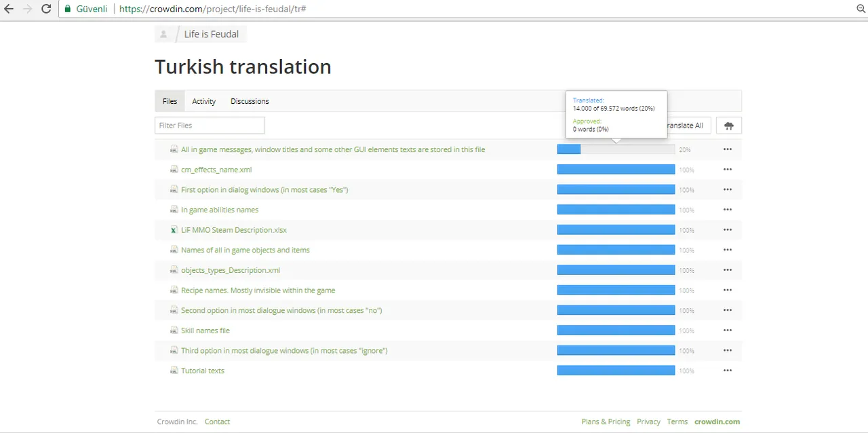Click the Turkish translation heading
This screenshot has height=433, width=868.
(x=243, y=67)
